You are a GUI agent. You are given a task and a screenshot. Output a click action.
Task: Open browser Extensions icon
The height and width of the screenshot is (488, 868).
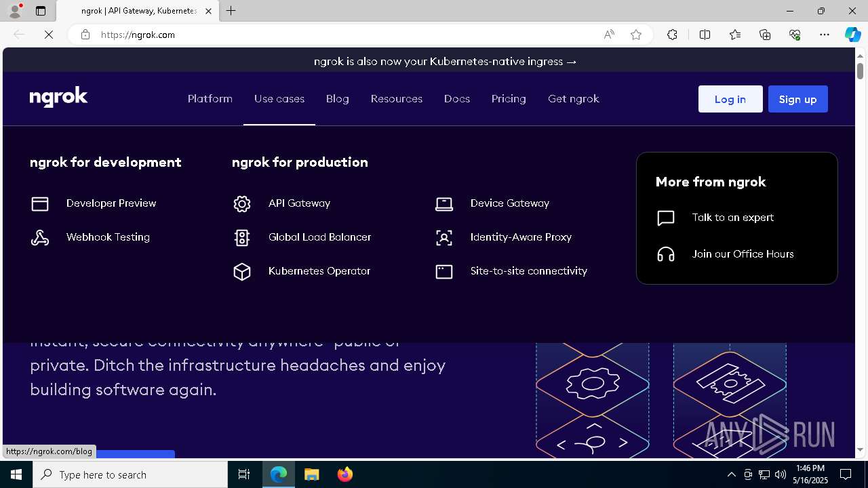tap(672, 35)
